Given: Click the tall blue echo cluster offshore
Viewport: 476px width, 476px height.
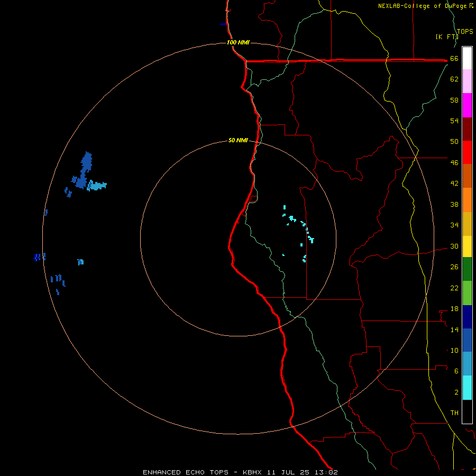Looking at the screenshot, I should [x=84, y=171].
